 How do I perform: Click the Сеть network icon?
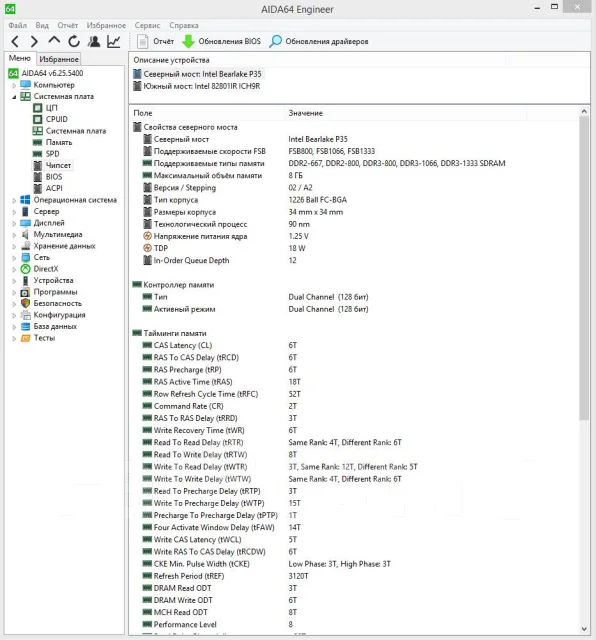pyautogui.click(x=25, y=257)
